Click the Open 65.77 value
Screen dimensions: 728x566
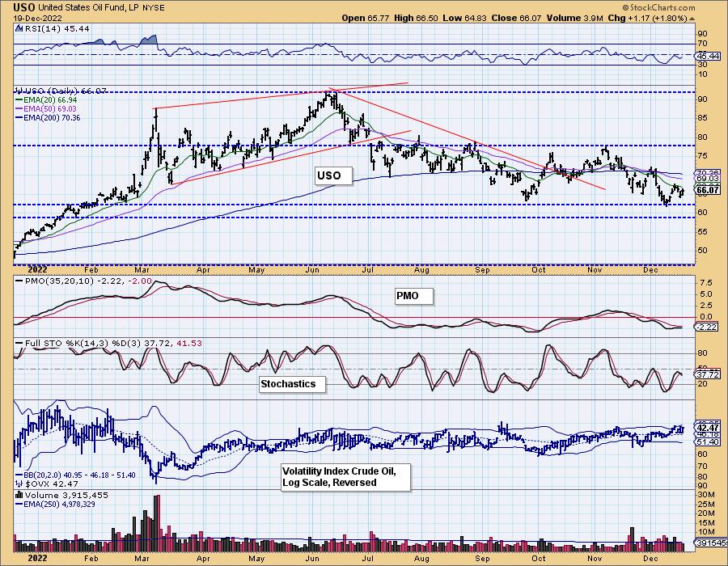click(366, 18)
